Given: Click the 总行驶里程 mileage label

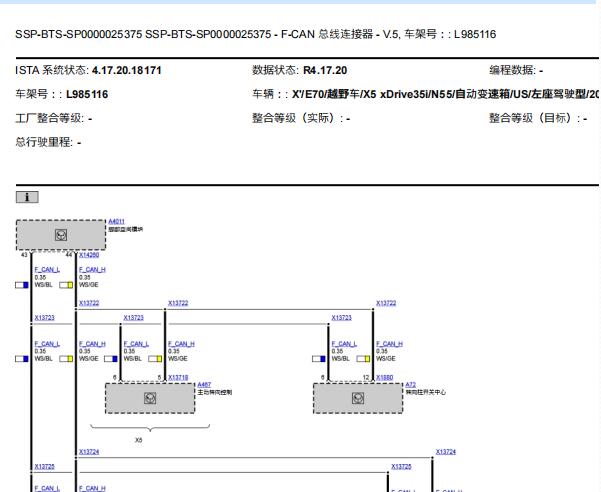Looking at the screenshot, I should pyautogui.click(x=43, y=143).
